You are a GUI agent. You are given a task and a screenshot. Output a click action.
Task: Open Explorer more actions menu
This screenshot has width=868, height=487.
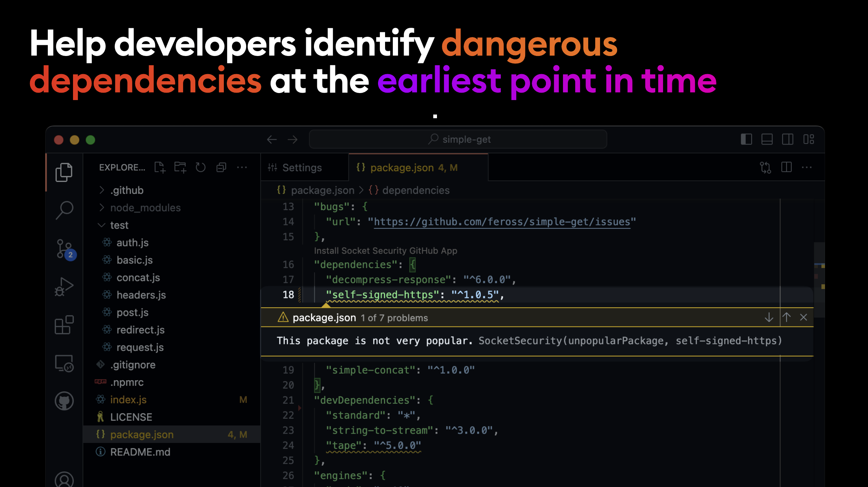tap(242, 168)
